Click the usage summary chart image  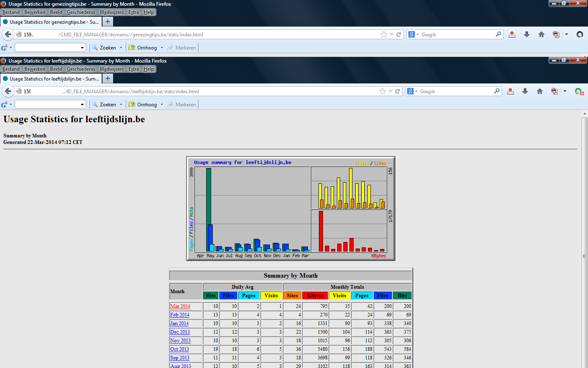[291, 209]
